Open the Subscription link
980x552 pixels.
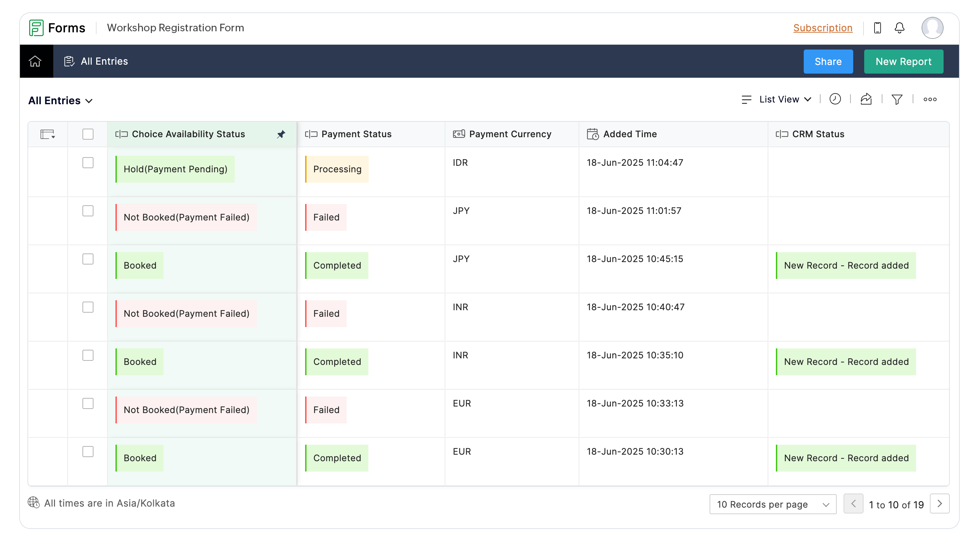pos(823,28)
